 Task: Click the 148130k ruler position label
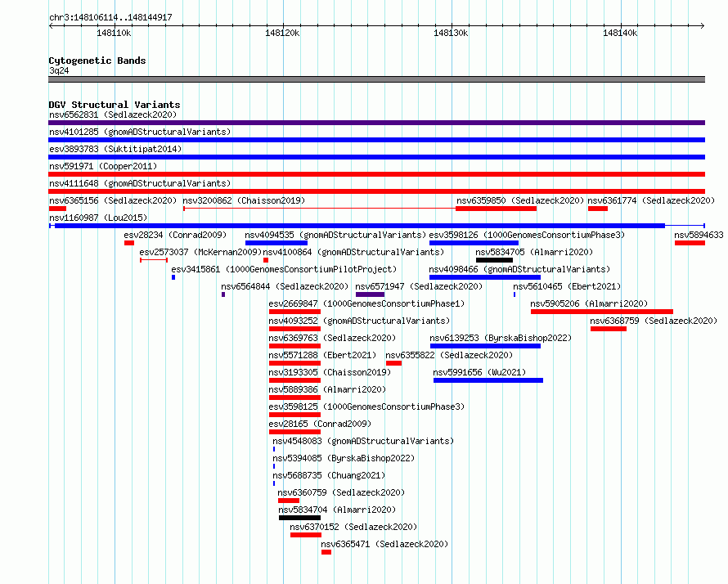(x=451, y=33)
